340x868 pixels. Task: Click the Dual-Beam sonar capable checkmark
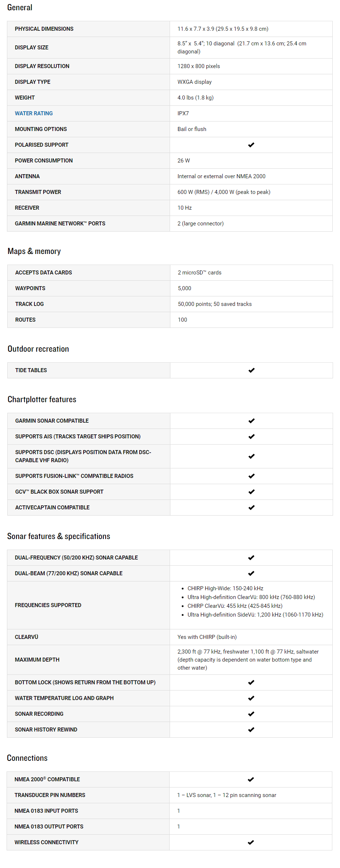[x=251, y=573]
